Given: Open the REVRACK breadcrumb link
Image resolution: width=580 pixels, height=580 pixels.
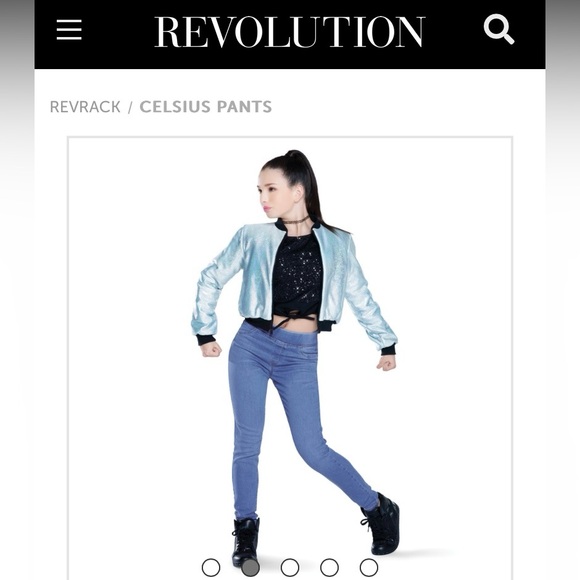Looking at the screenshot, I should (85, 107).
